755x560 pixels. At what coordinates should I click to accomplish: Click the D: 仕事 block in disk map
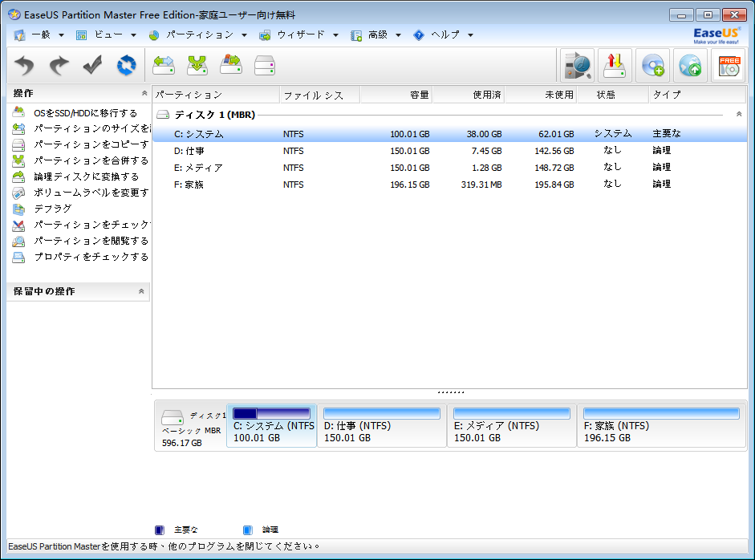pos(382,426)
